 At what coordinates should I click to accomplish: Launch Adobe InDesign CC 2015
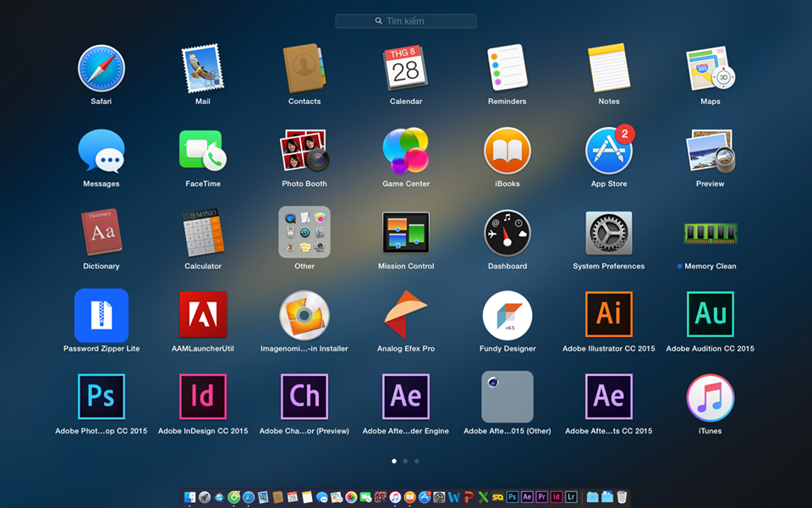(203, 396)
